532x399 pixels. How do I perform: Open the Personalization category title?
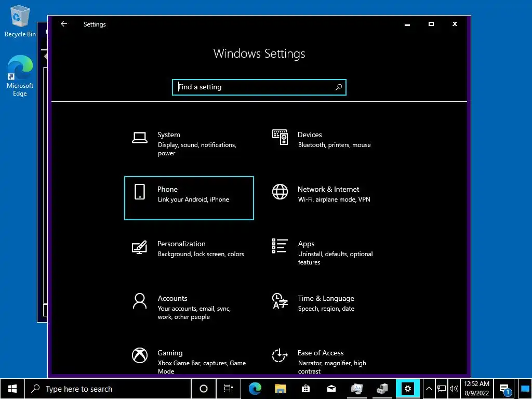coord(181,244)
